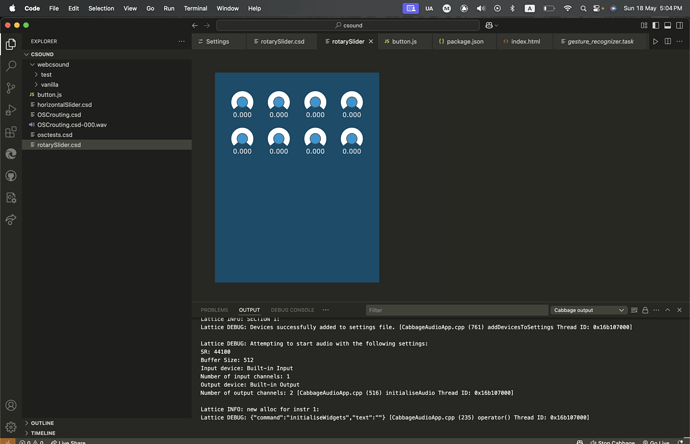This screenshot has height=444, width=690.
Task: Switch to the rotarySlider.csd editor tab
Action: pos(282,41)
